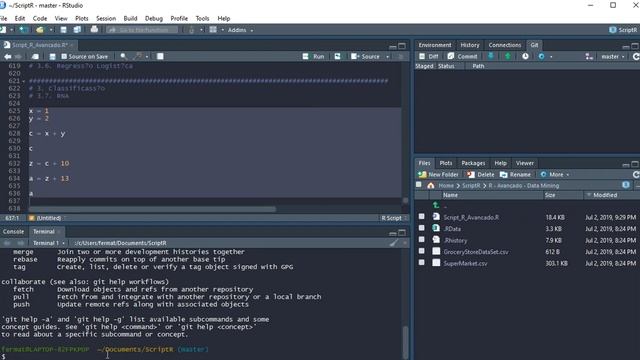Switch to the History tab
This screenshot has height=360, width=640.
[470, 45]
